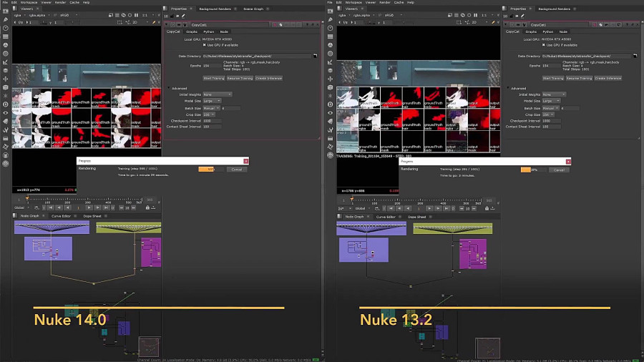Image resolution: width=644 pixels, height=362 pixels.
Task: Toggle Use GPU if available in Nuke 14.0
Action: (x=204, y=45)
